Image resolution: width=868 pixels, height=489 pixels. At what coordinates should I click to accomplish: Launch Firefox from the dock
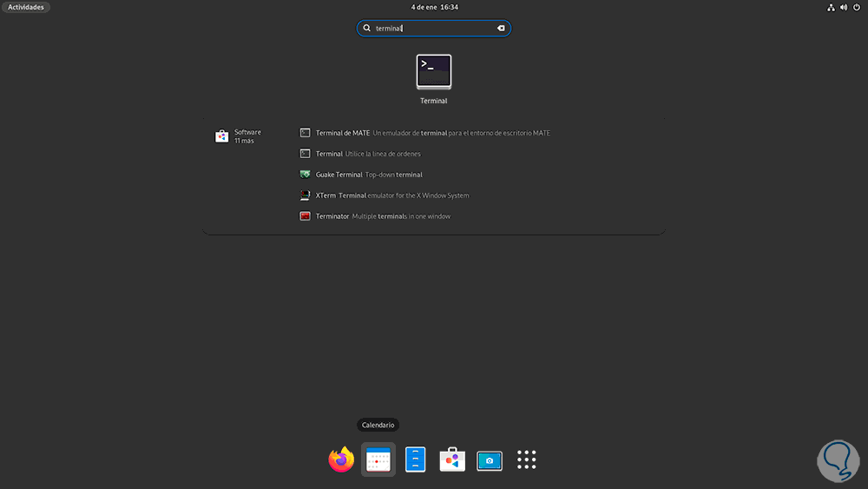coord(341,459)
